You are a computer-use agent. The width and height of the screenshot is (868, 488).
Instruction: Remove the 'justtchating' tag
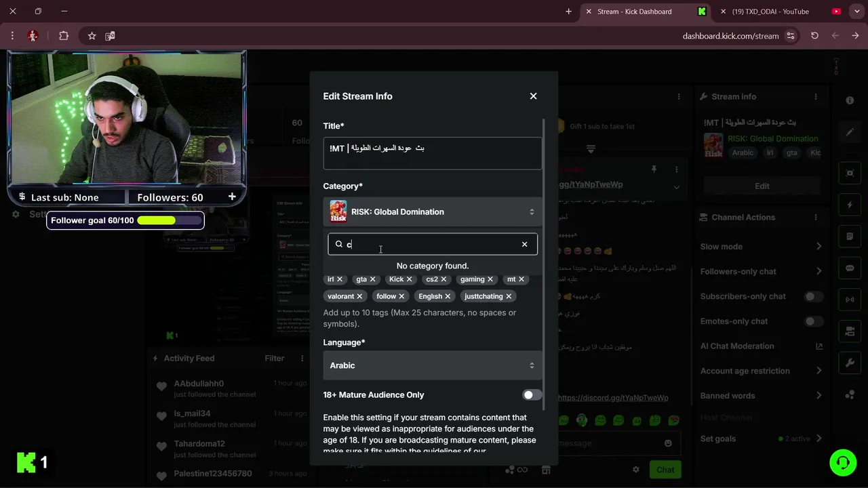[509, 296]
